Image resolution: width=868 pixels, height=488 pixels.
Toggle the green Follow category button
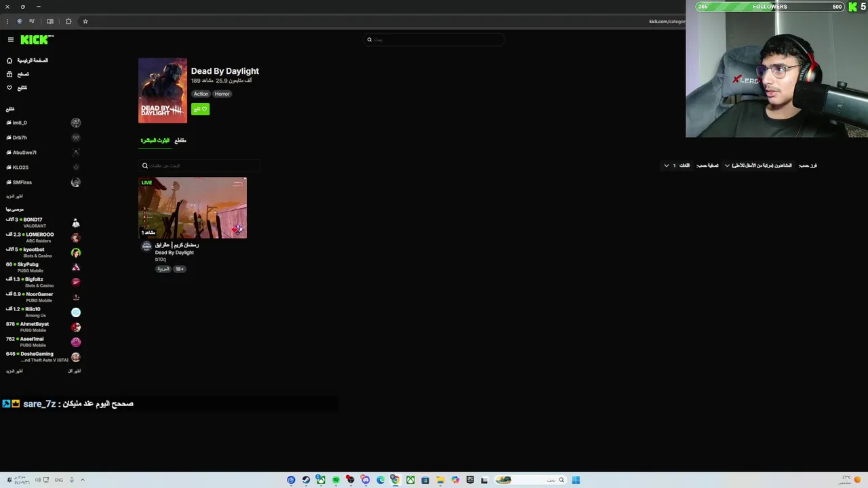pos(200,109)
